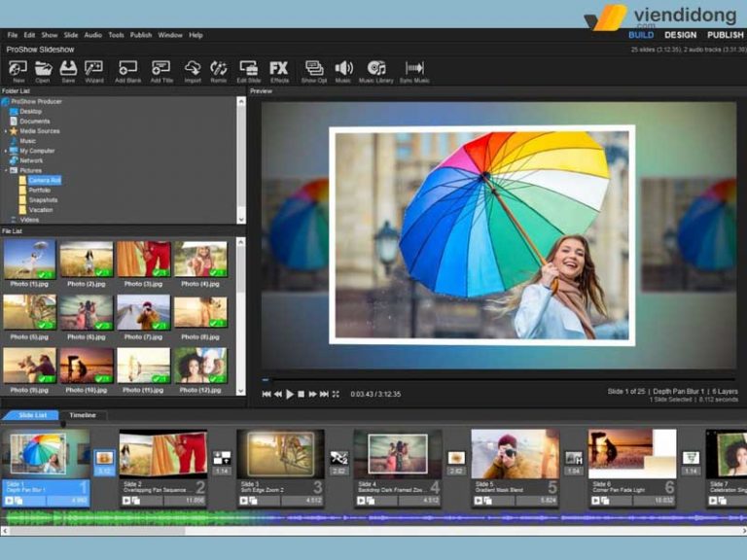This screenshot has width=747, height=560.
Task: Click down arrow of File List scrollbar
Action: (241, 391)
